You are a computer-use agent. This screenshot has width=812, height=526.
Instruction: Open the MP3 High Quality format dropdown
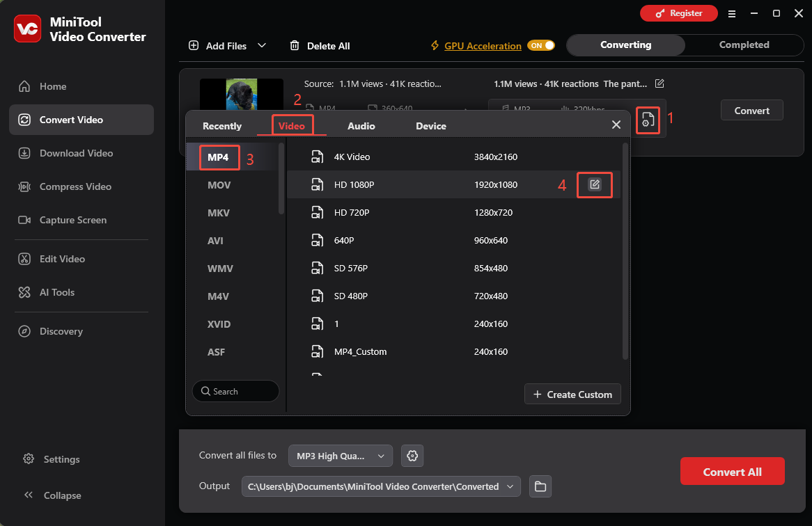coord(341,456)
